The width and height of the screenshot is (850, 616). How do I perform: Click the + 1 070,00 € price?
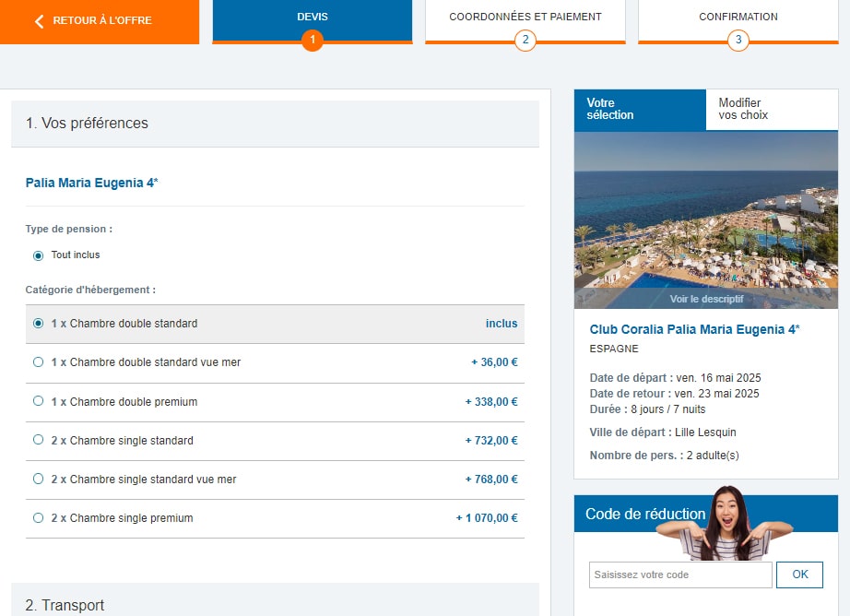point(486,518)
